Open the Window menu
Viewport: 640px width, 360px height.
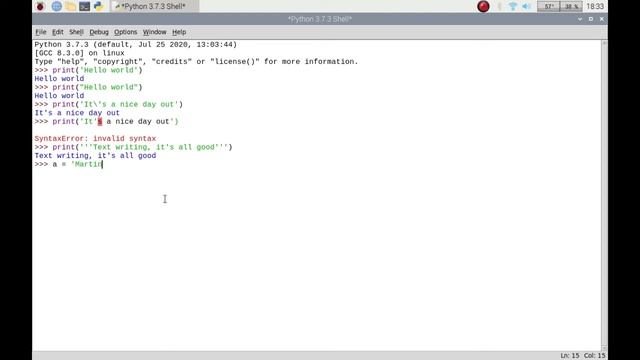click(154, 32)
